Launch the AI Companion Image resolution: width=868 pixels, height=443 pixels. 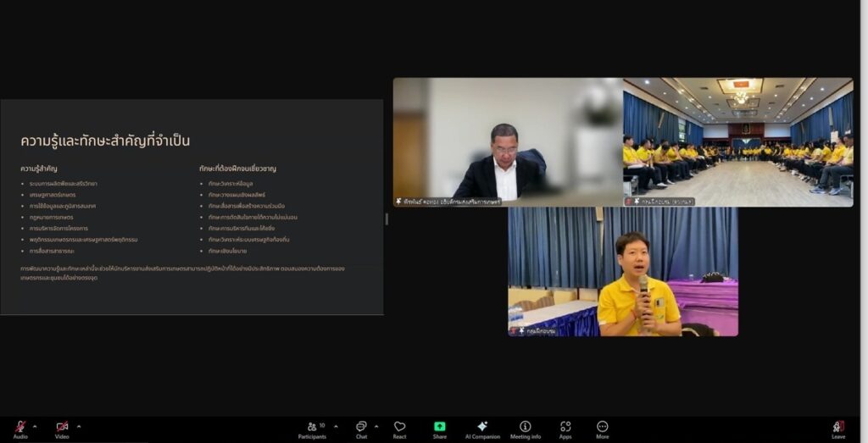481,428
